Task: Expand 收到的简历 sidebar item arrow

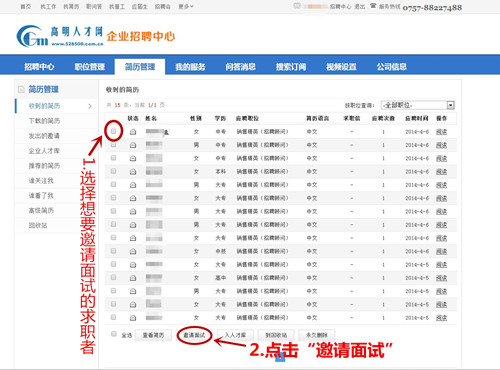Action: click(90, 106)
